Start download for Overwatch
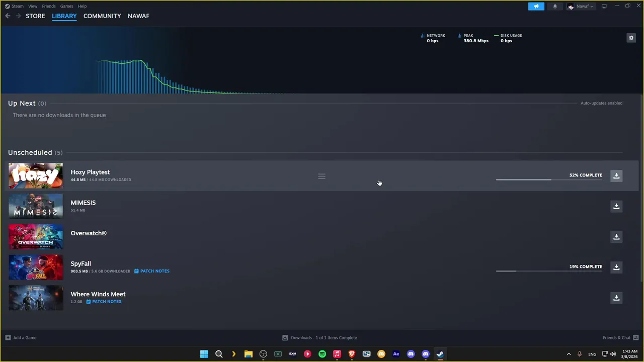 click(x=616, y=237)
